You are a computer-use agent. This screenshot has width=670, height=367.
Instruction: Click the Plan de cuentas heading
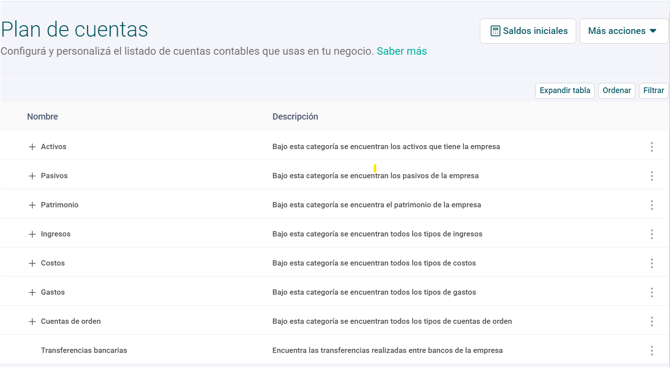tap(74, 29)
